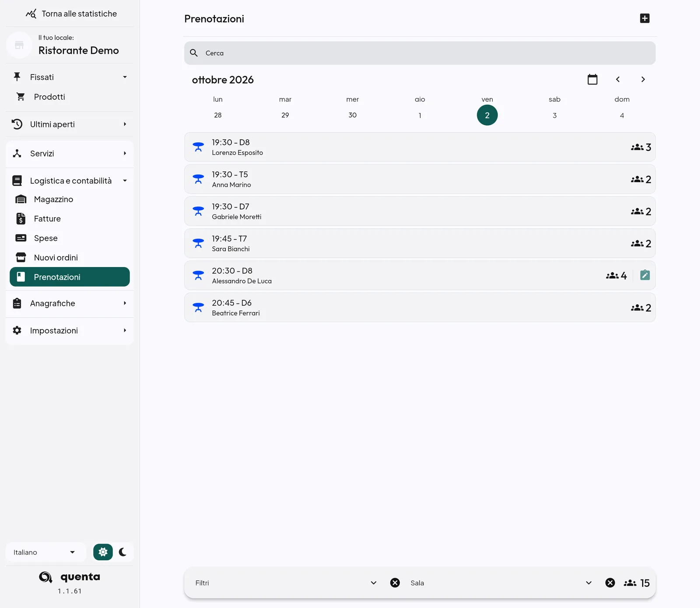The height and width of the screenshot is (608, 700).
Task: Go to next week with right chevron
Action: [643, 79]
